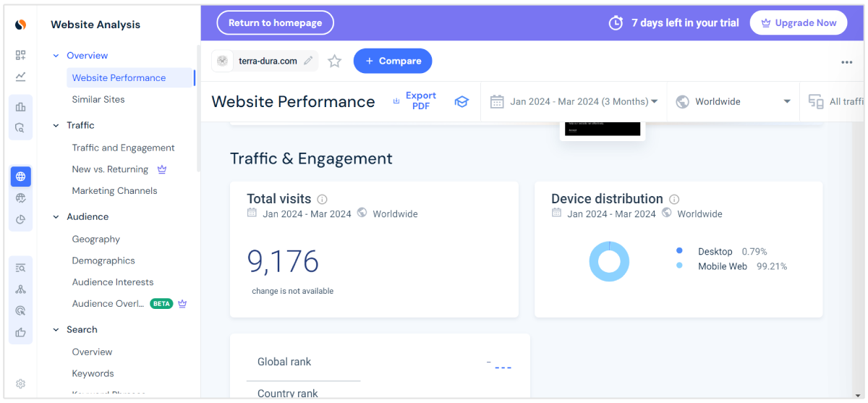The width and height of the screenshot is (868, 403).
Task: Open the graduation cap learning icon
Action: [461, 102]
